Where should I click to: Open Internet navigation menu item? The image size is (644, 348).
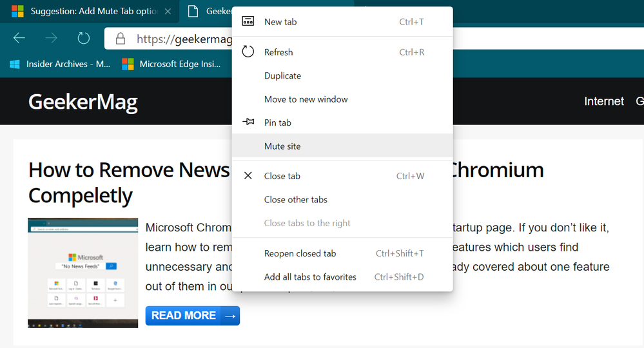(x=604, y=101)
